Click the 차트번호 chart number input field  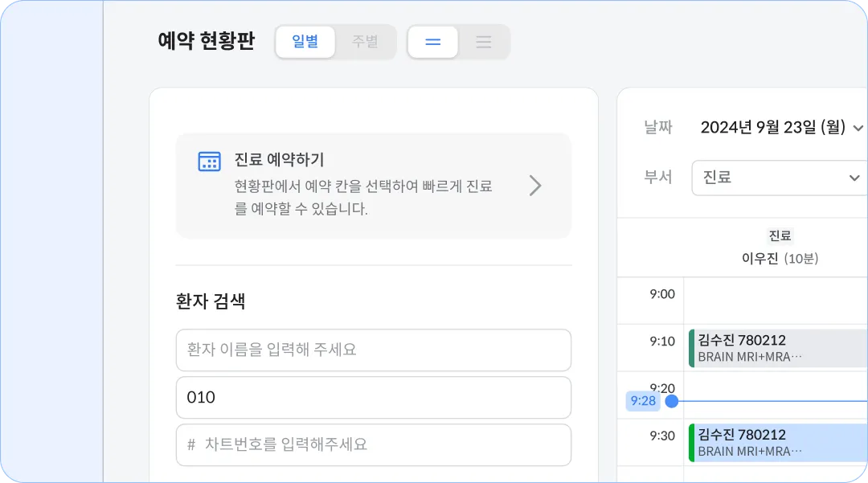[373, 444]
